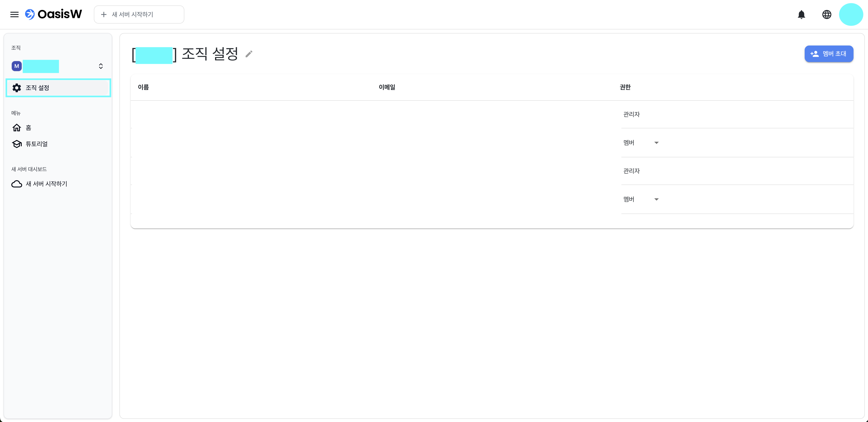This screenshot has height=422, width=868.
Task: Open the language globe selector
Action: tap(827, 14)
